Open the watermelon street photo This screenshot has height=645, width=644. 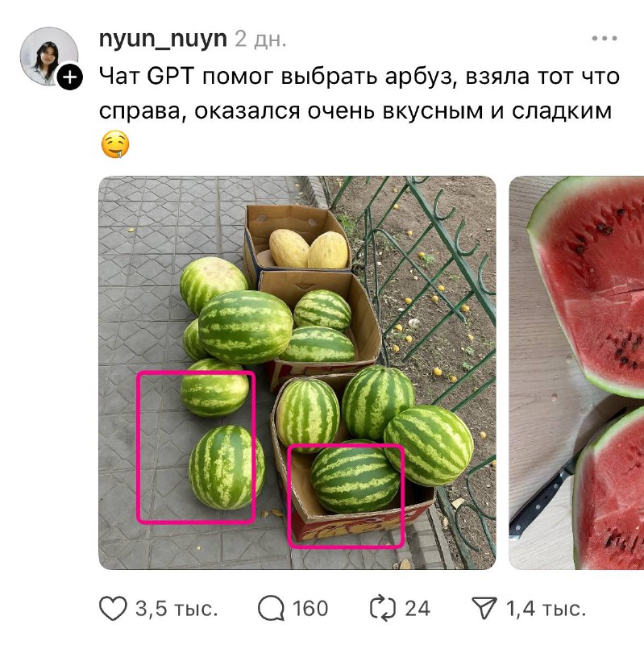point(297,372)
